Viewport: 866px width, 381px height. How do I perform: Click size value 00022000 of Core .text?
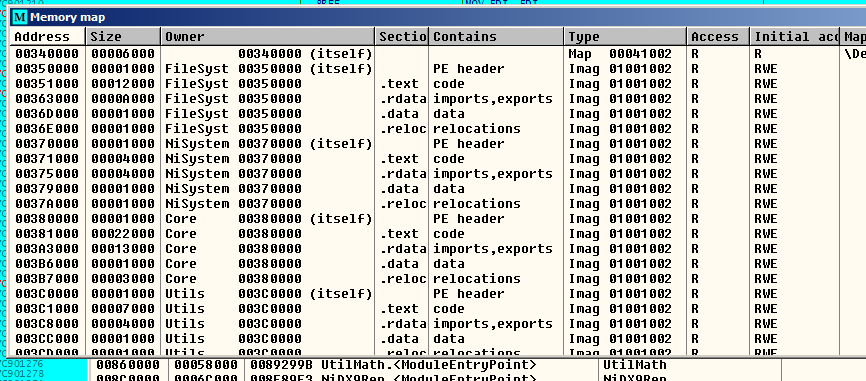pyautogui.click(x=123, y=234)
